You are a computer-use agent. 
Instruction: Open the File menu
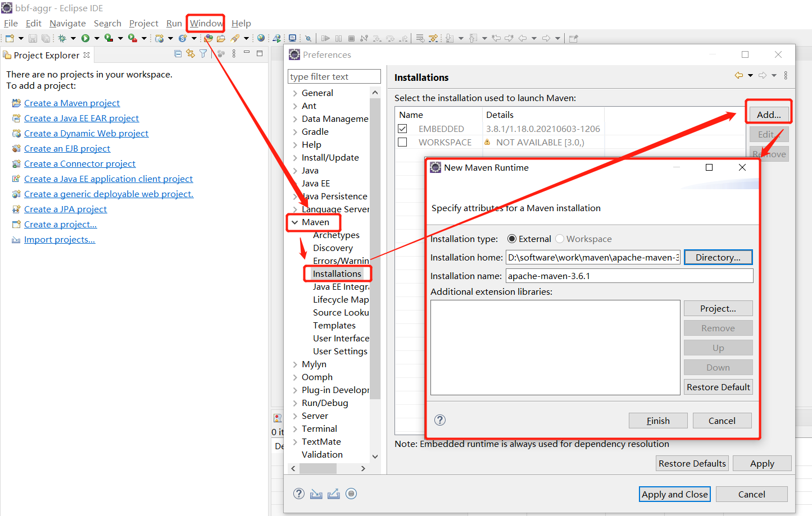click(11, 23)
